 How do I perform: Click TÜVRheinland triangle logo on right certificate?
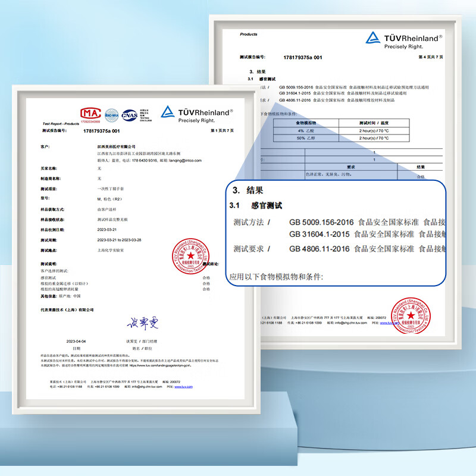click(x=373, y=38)
